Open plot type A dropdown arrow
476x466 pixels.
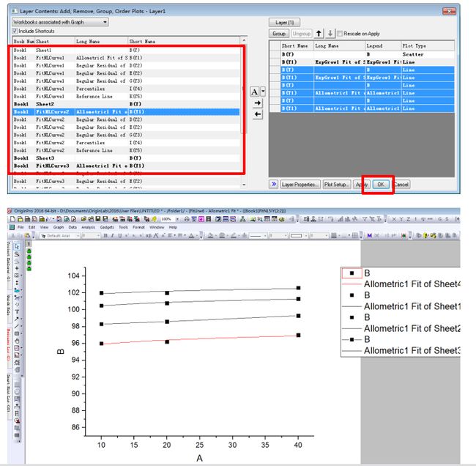click(263, 92)
